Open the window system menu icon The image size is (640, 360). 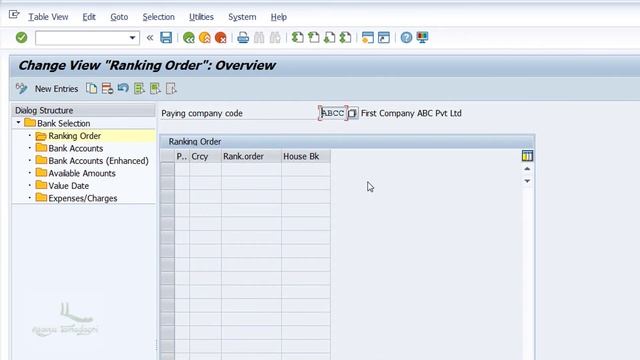coord(14,15)
